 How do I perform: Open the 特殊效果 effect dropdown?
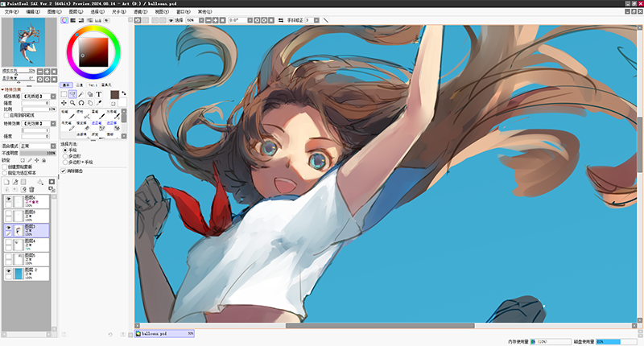pyautogui.click(x=53, y=124)
